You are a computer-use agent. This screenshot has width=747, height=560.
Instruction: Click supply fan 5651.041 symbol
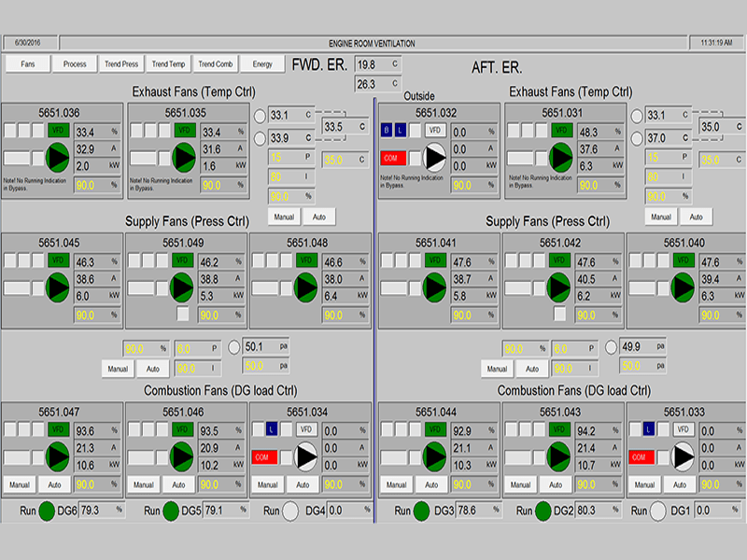click(434, 287)
